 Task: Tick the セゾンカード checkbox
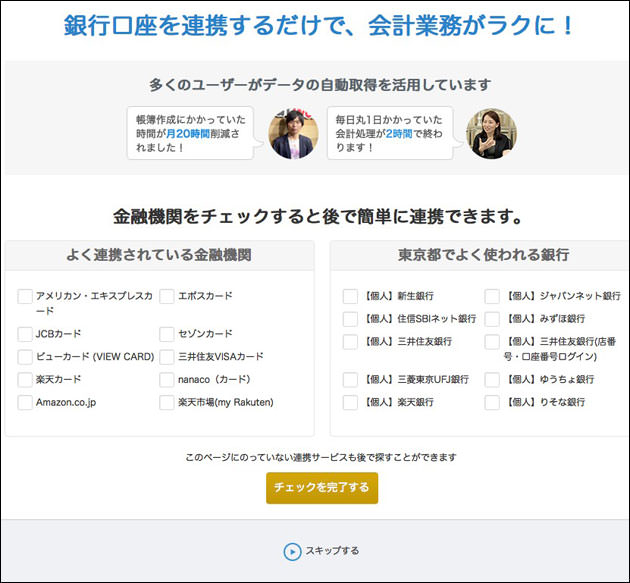(x=167, y=334)
